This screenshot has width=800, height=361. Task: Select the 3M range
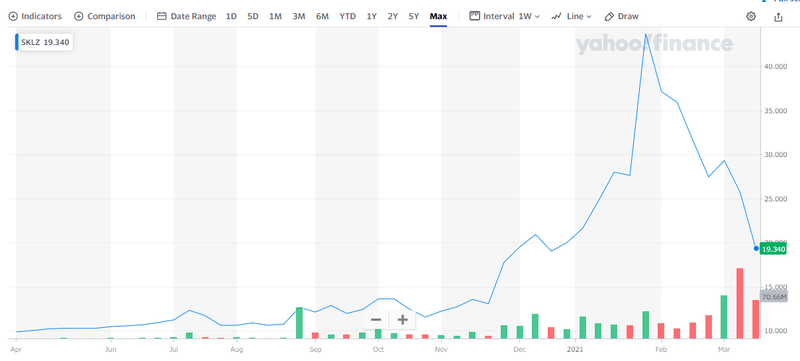[x=298, y=16]
